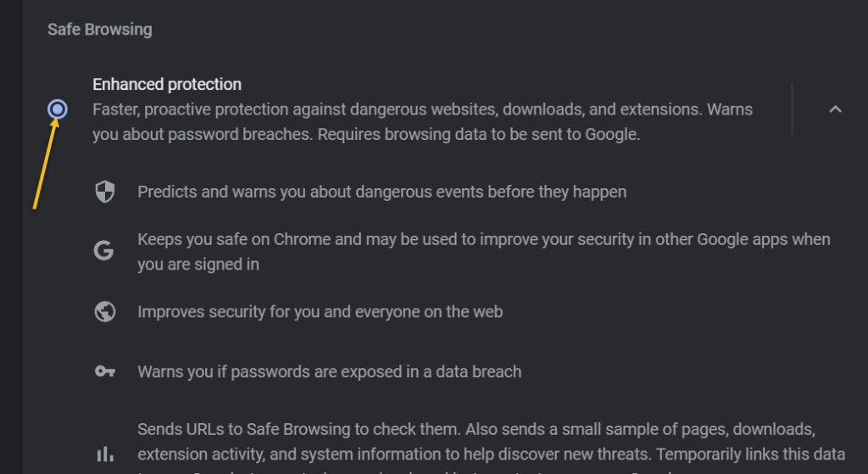Click the "Faster, proactive protection" description line
Screen dimensions: 868x474
point(422,109)
